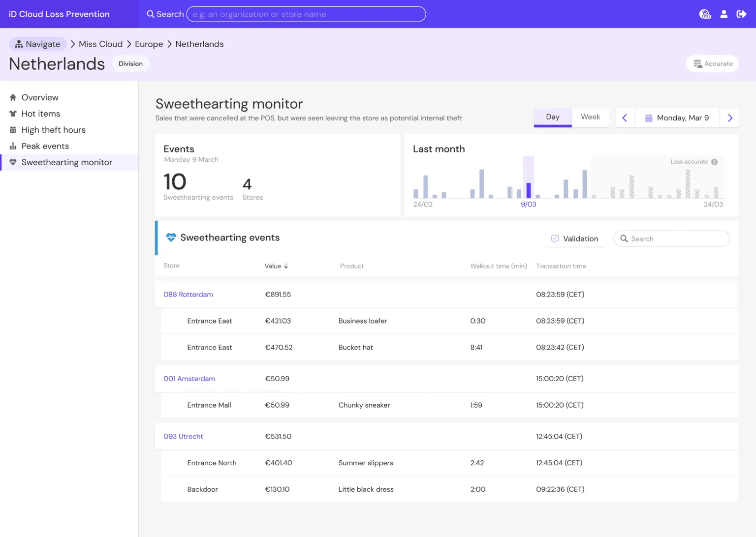
Task: Open the Navigate organization dropdown
Action: click(x=38, y=44)
